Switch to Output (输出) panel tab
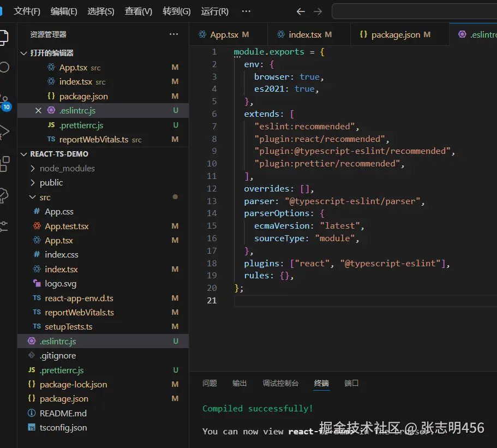Screen dimensions: 497x448 pyautogui.click(x=239, y=383)
